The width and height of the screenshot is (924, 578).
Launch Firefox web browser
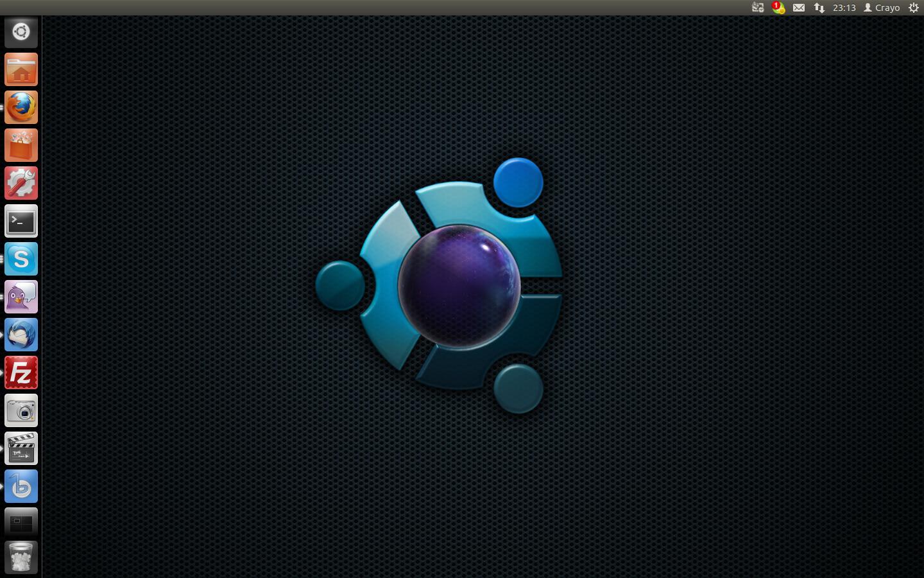tap(21, 108)
